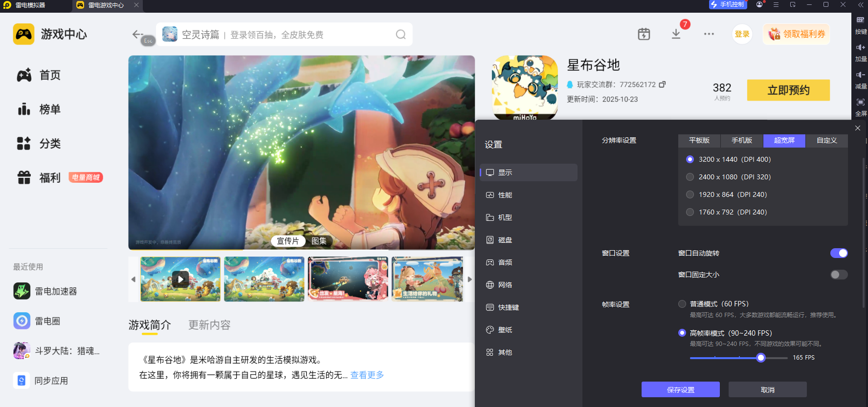
Task: Switch to 平板版 resolution tab
Action: click(699, 141)
